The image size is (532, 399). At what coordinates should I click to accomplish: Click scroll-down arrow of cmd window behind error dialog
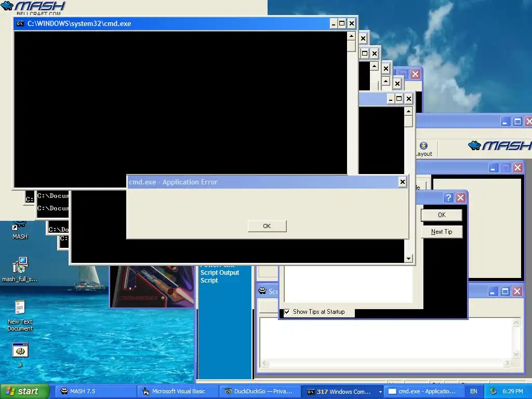[x=408, y=259]
